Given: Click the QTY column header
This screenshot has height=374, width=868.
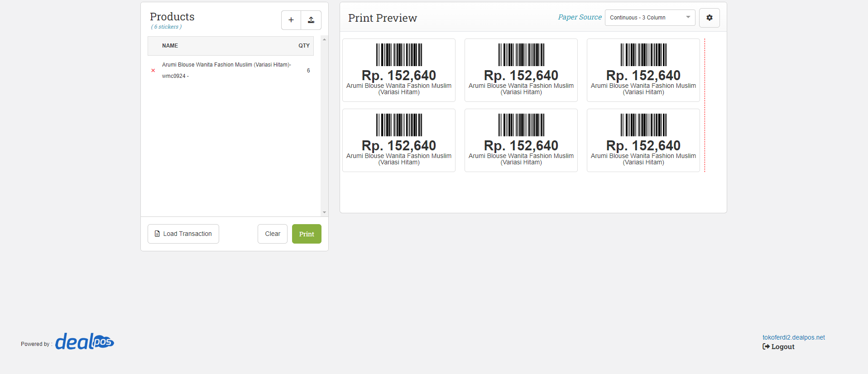Looking at the screenshot, I should tap(304, 46).
